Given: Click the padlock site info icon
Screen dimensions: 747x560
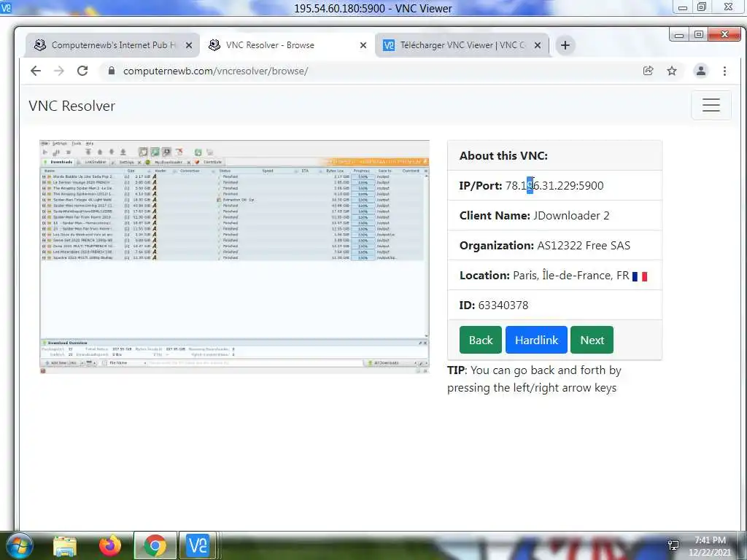Looking at the screenshot, I should tap(112, 71).
